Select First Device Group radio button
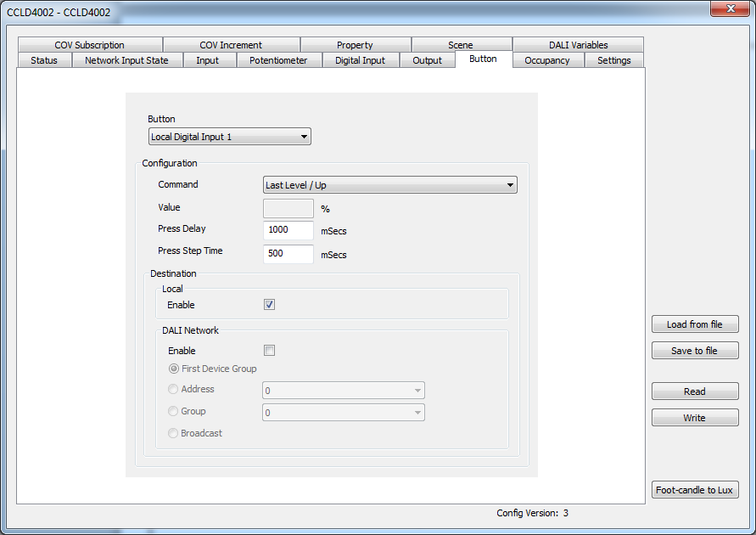This screenshot has height=535, width=756. click(174, 369)
